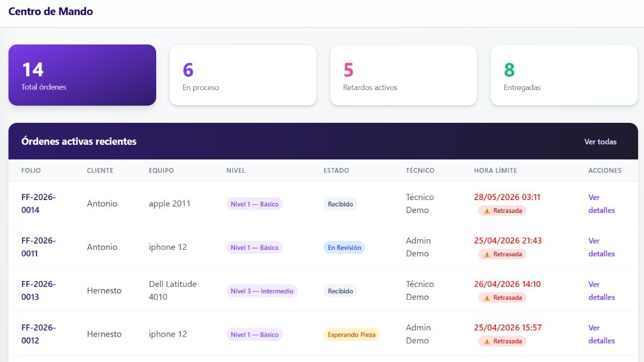Click the warning icon in FF-2026-0011's Retrasada badge

tap(487, 254)
